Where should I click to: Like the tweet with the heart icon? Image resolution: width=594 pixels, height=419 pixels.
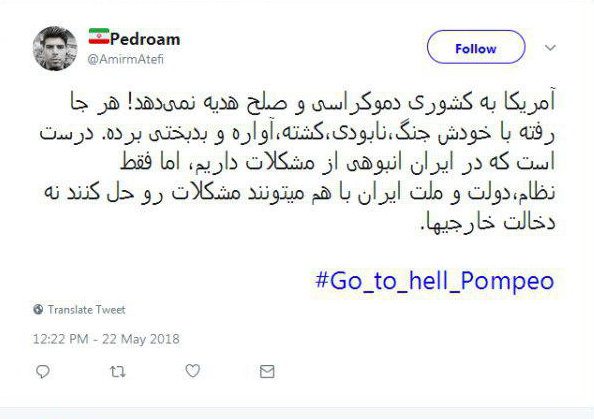pos(192,371)
